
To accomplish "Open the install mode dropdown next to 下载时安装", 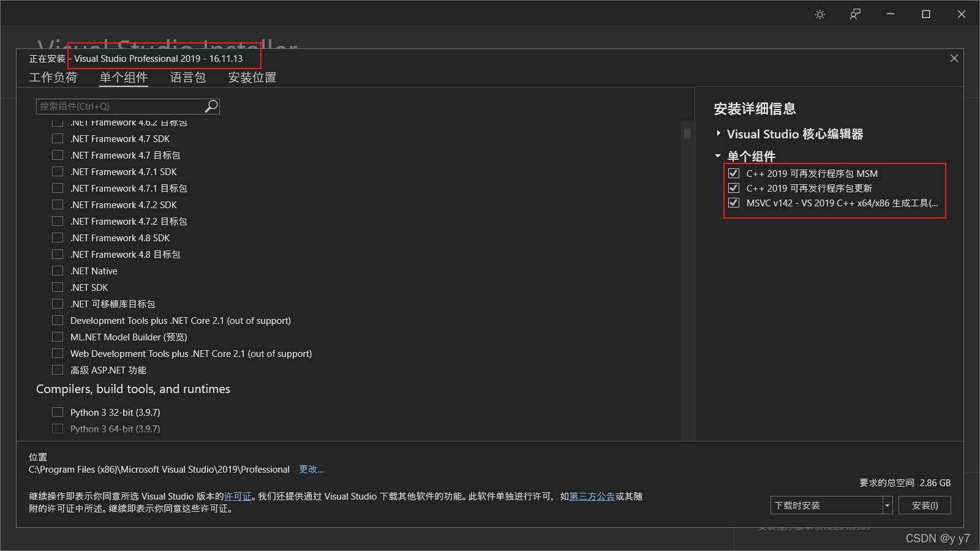I will pos(886,504).
